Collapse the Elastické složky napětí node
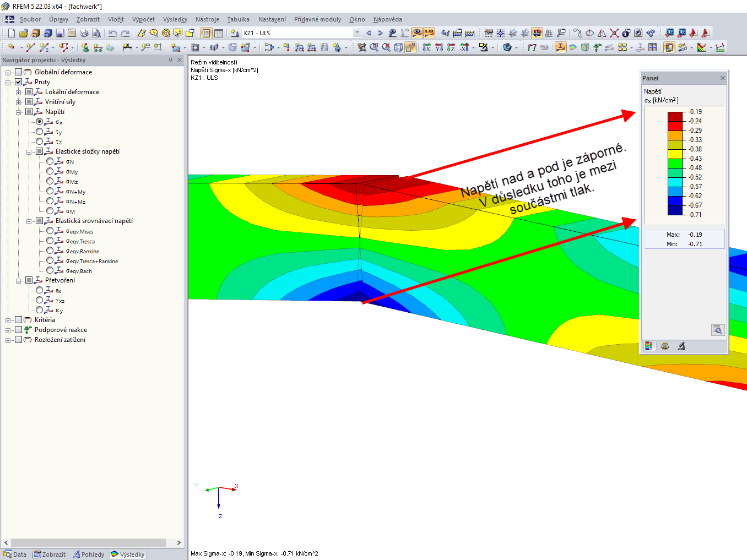This screenshot has height=560, width=747. (29, 152)
